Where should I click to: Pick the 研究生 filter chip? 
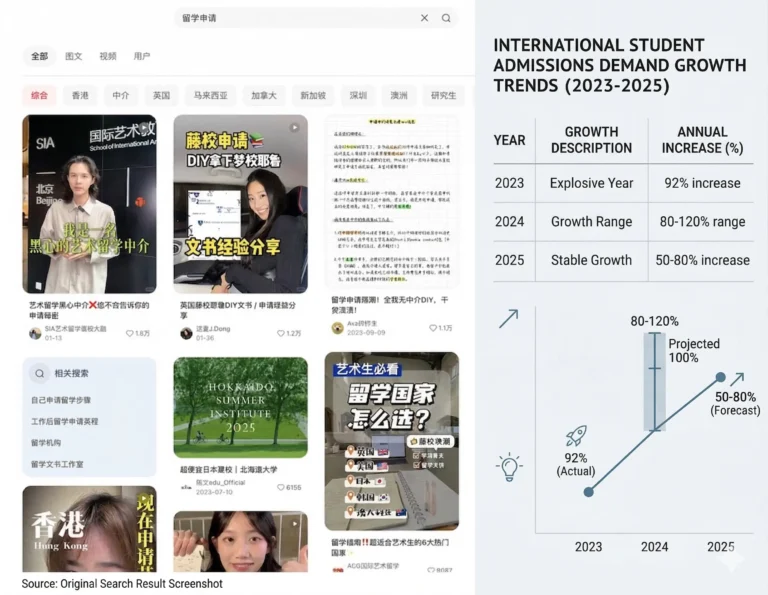(444, 95)
